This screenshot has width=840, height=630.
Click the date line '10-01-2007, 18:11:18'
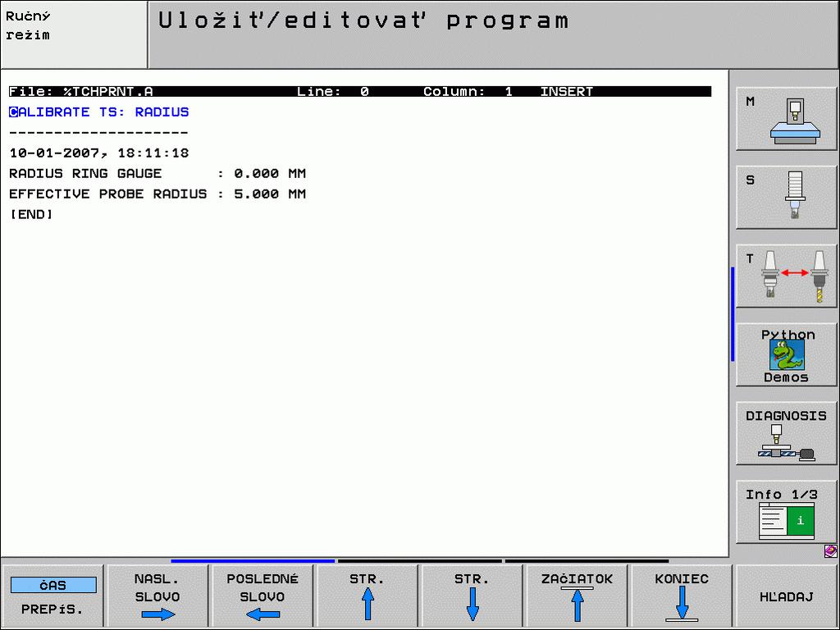[x=99, y=153]
